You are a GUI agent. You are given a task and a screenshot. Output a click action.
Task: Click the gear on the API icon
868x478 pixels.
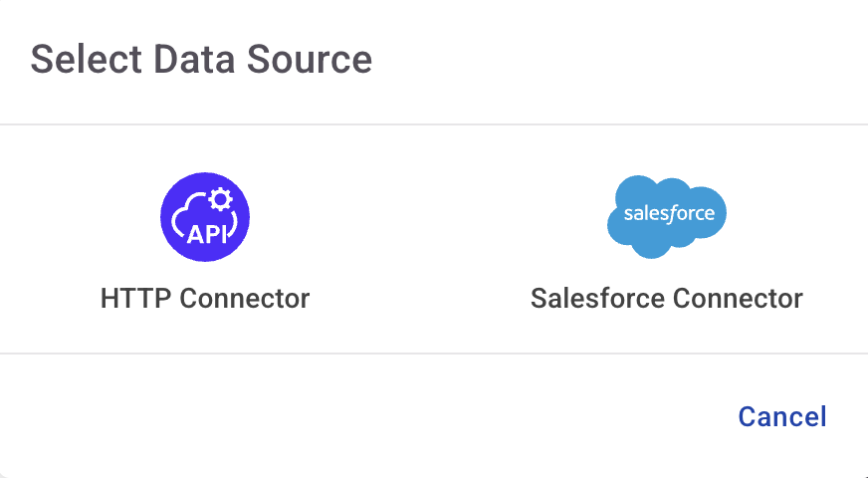[219, 198]
